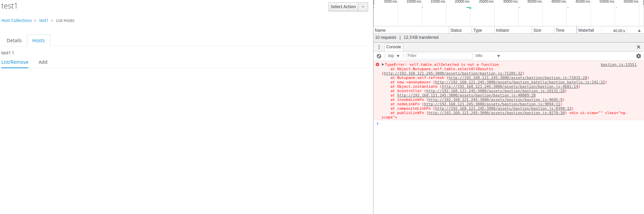Sort network requests by Initiator column
Image resolution: width=644 pixels, height=214 pixels.
(513, 30)
